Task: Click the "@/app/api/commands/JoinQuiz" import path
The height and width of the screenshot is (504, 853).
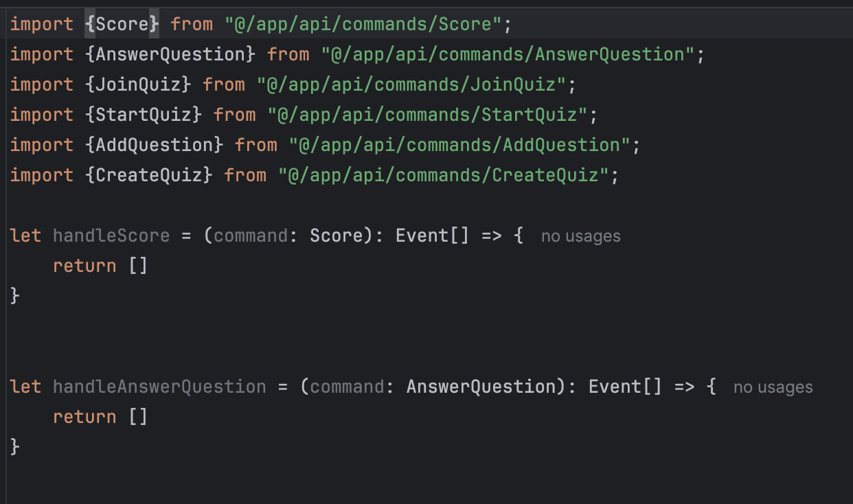Action: (411, 84)
